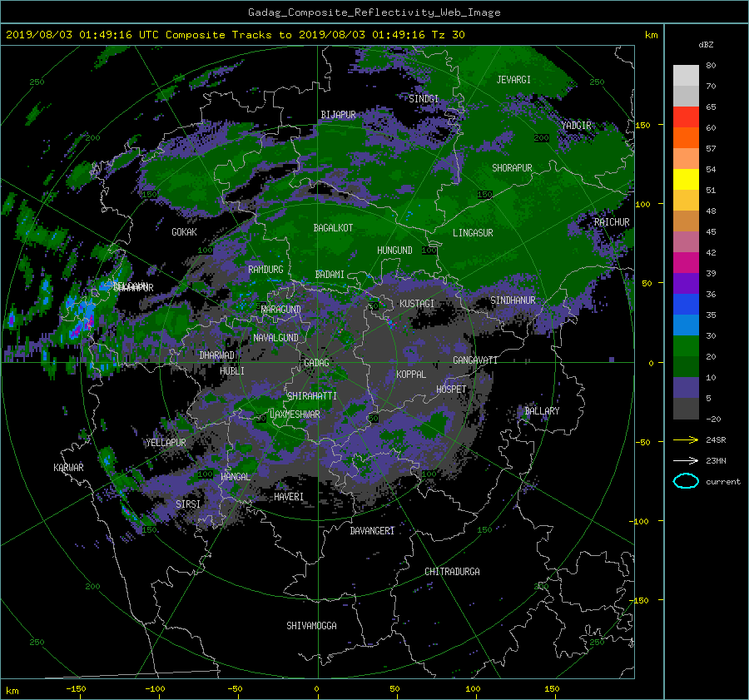This screenshot has width=749, height=700.
Task: Click the 'LAXMESHWAR' city label
Action: click(295, 415)
